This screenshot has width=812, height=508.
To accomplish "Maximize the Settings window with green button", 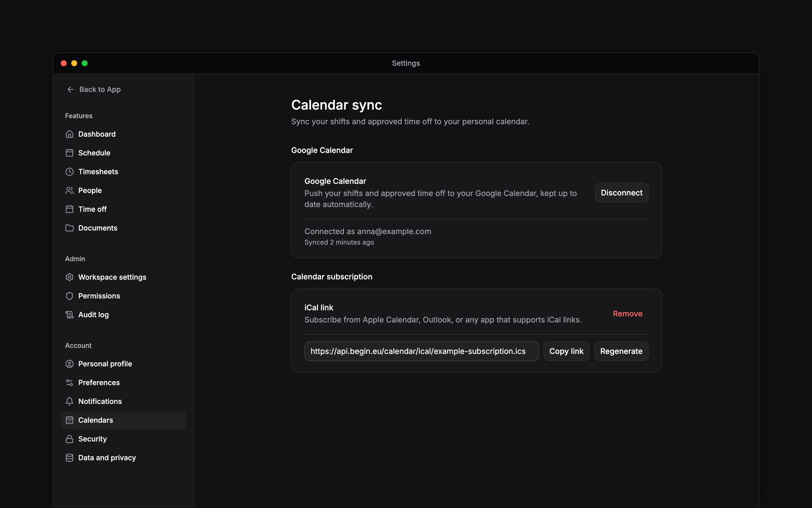I will coord(85,63).
